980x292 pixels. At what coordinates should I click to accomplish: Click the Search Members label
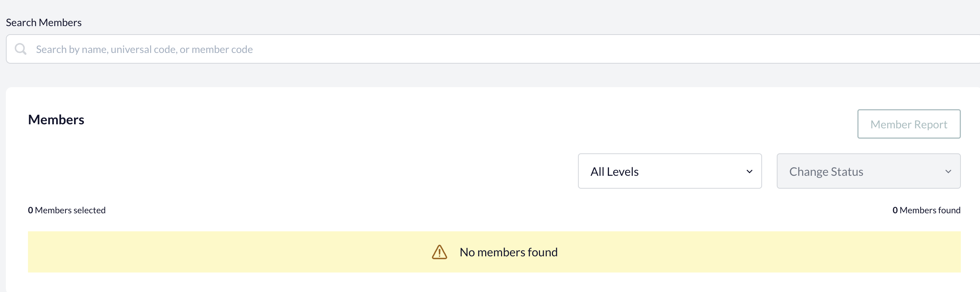click(44, 22)
